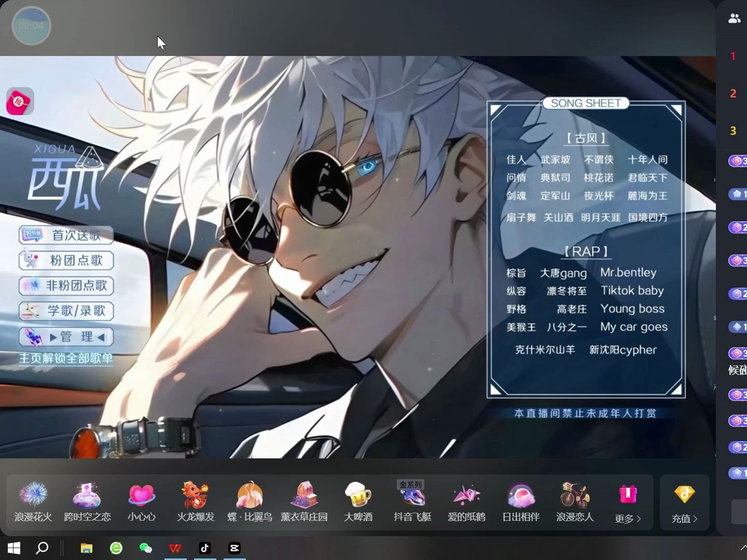Click the song title 新沈阳cypher

[623, 350]
